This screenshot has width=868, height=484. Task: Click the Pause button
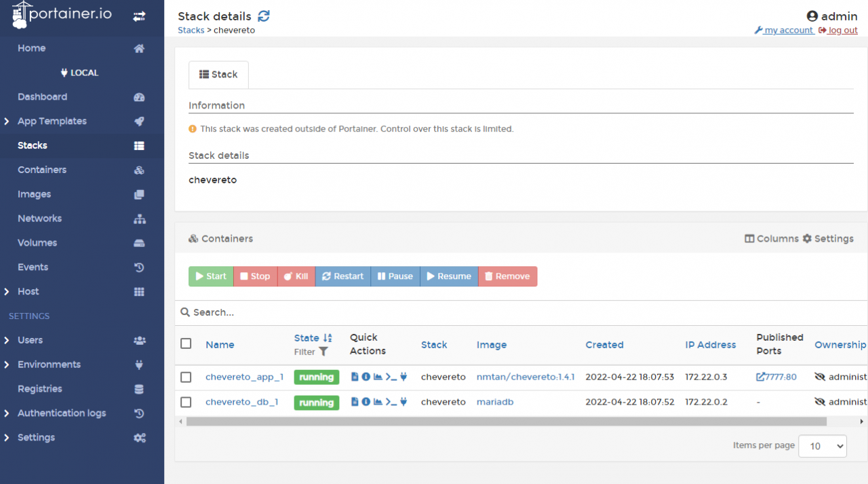coord(395,276)
